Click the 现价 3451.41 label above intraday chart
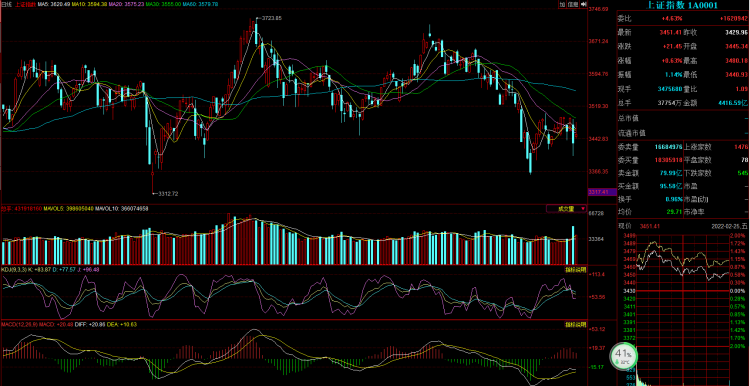This screenshot has width=750, height=386. 639,226
